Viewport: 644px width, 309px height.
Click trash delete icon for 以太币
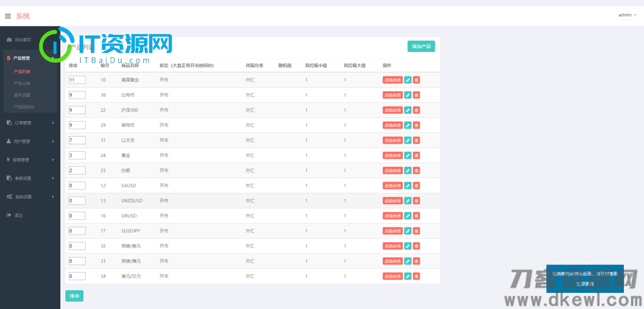click(416, 140)
